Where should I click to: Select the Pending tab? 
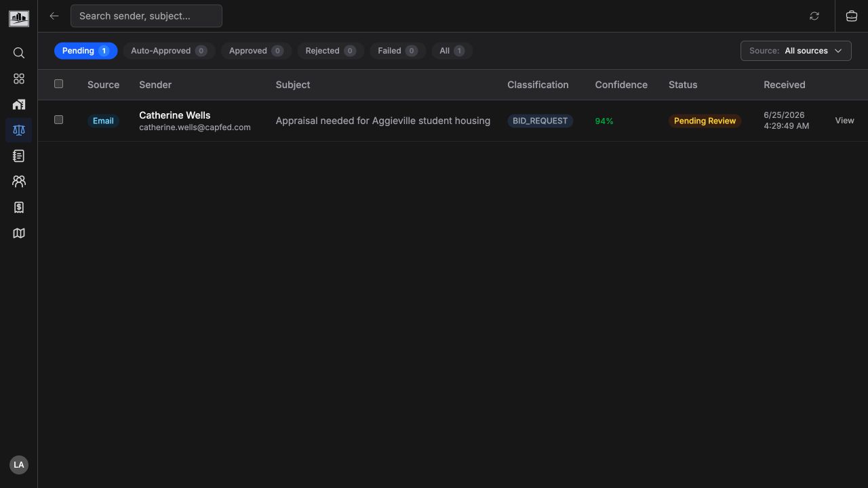click(x=85, y=51)
